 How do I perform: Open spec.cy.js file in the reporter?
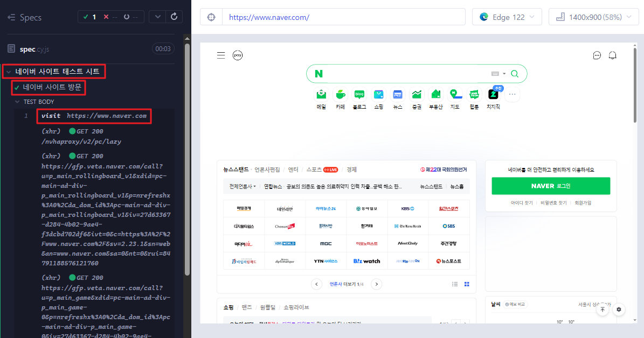34,49
